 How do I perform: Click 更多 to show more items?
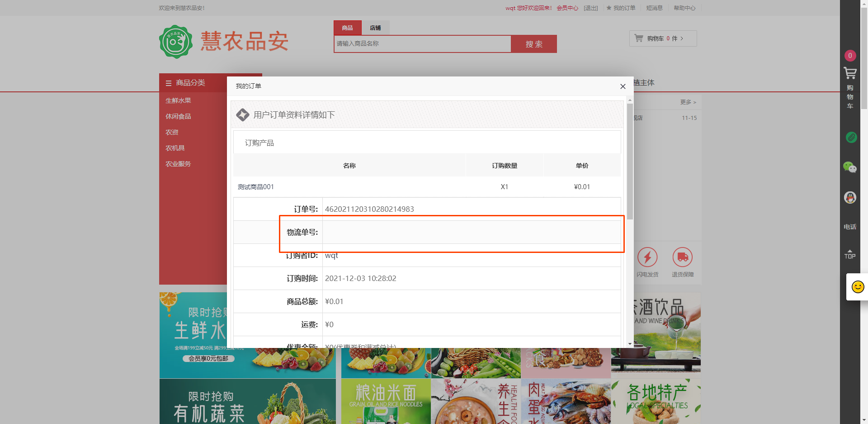(x=688, y=102)
